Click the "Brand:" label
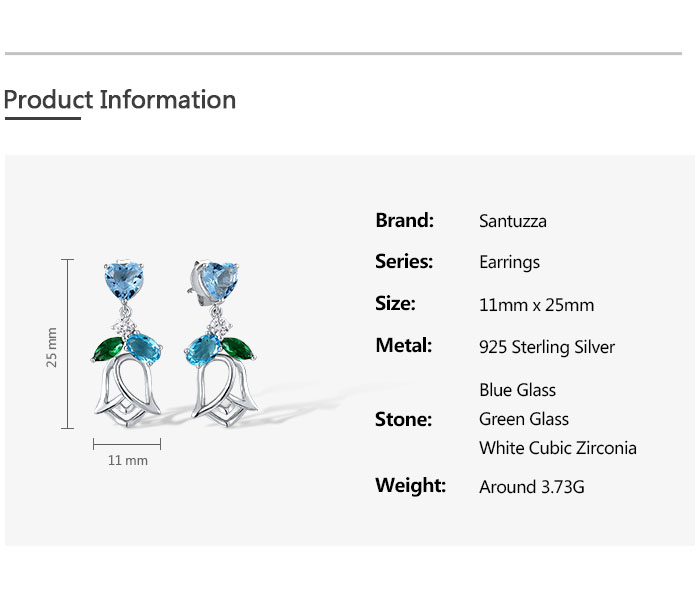This screenshot has width=700, height=596. [404, 220]
